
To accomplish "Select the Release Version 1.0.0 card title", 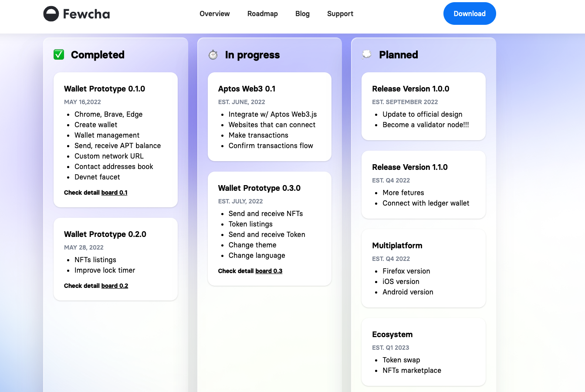I will [x=410, y=89].
